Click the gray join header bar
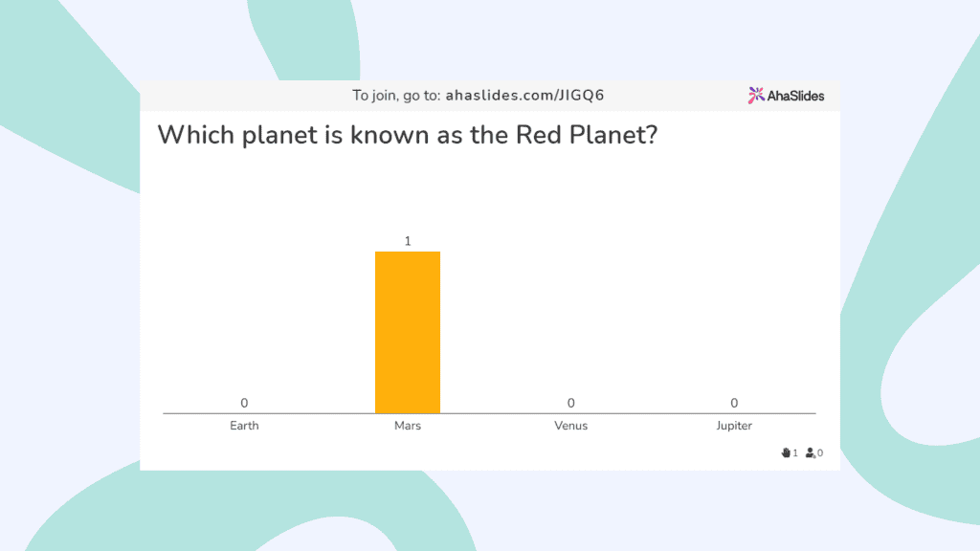 point(490,96)
